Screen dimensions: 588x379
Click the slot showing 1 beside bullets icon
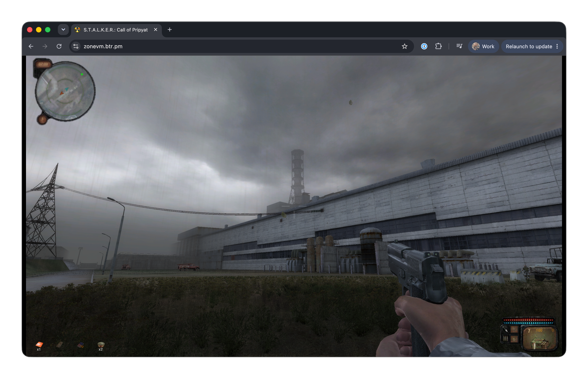tap(514, 339)
